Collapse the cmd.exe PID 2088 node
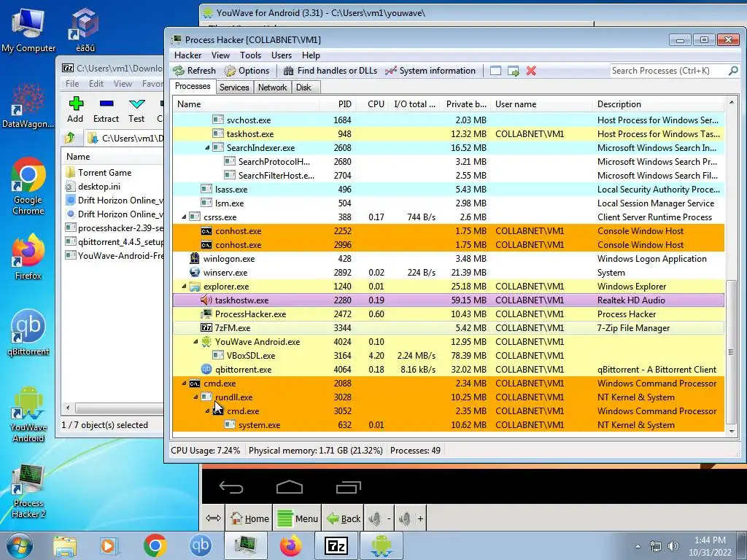Screen dimensions: 747x560 [x=184, y=384]
